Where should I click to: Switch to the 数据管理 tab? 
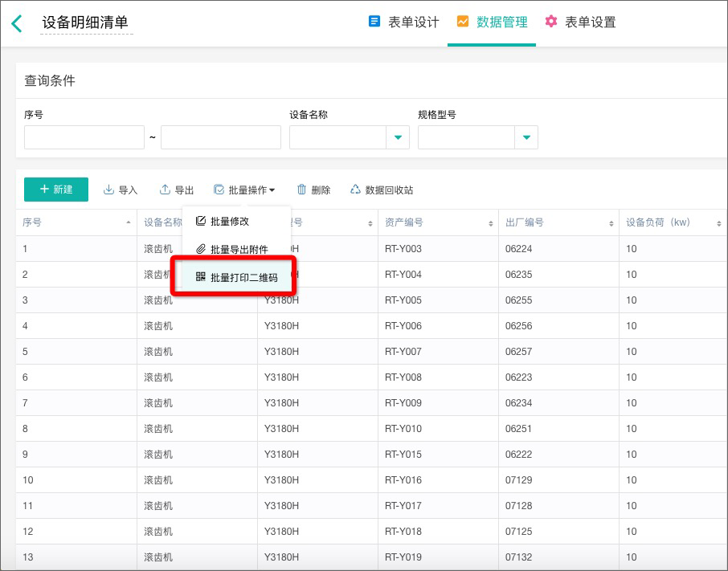pyautogui.click(x=492, y=22)
